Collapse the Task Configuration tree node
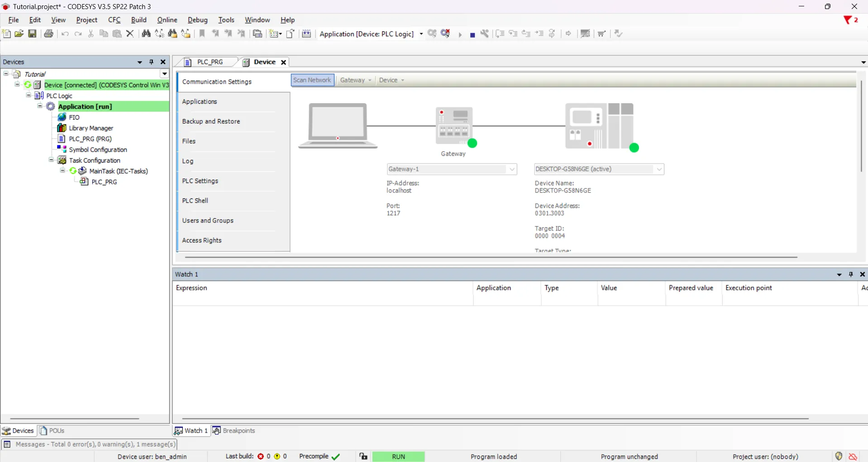868x462 pixels. tap(51, 160)
